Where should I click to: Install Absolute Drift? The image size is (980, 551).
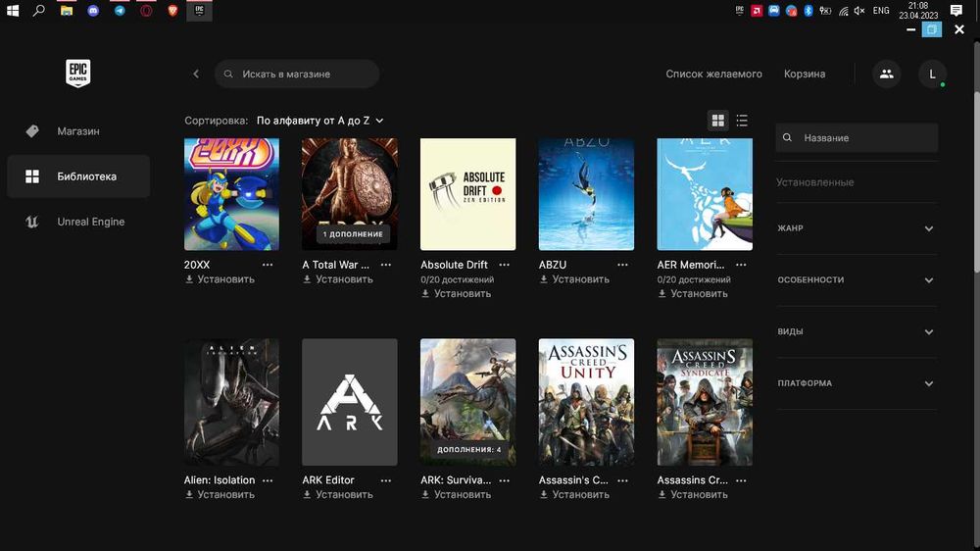pos(457,293)
